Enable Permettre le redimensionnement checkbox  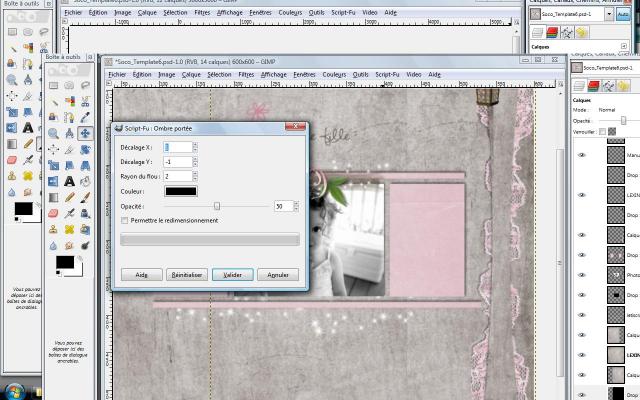(x=124, y=220)
